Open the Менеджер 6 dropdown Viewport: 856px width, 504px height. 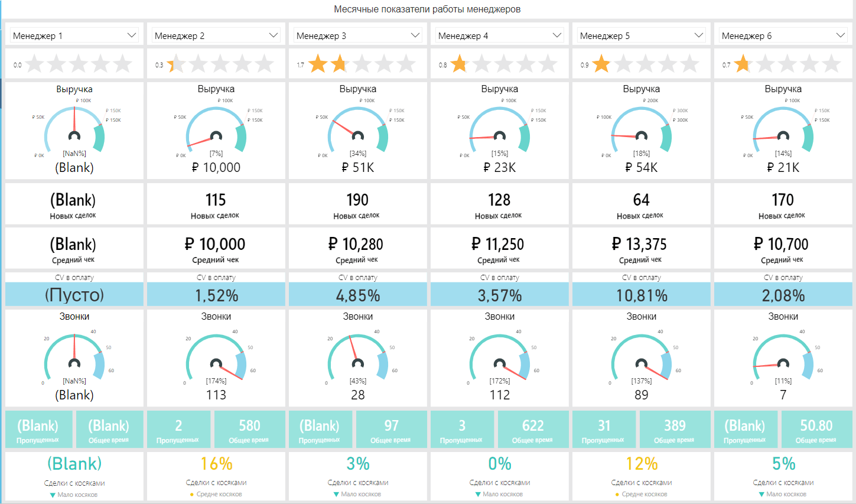(x=783, y=35)
